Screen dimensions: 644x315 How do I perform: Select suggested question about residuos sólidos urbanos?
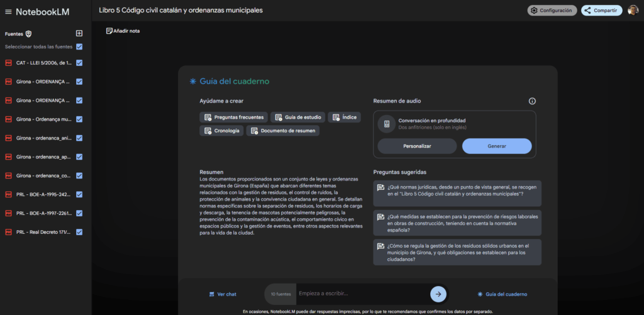point(457,253)
